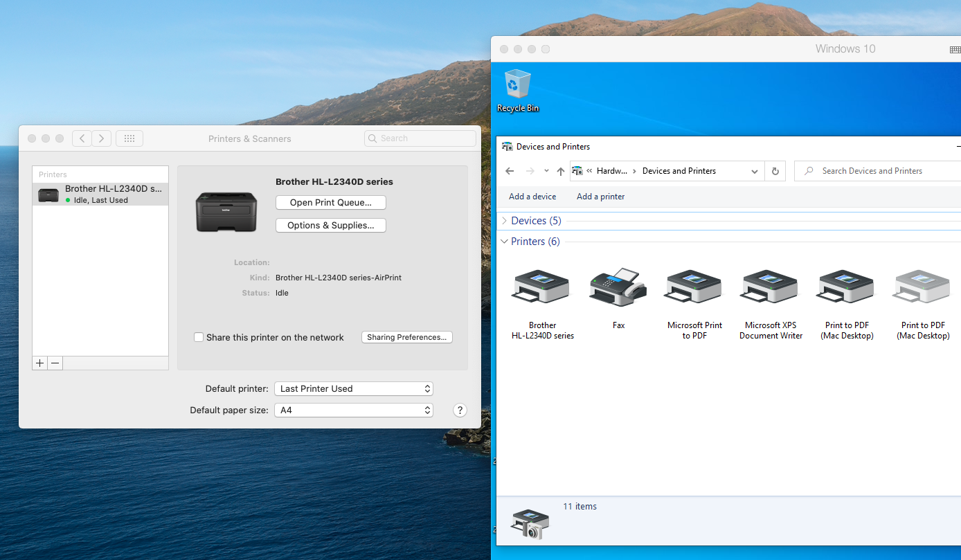961x560 pixels.
Task: Enable Share this printer on the network
Action: pyautogui.click(x=199, y=337)
